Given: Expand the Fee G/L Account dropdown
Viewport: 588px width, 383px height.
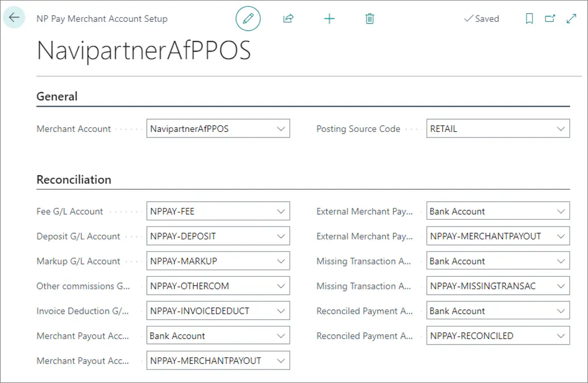Looking at the screenshot, I should click(x=281, y=211).
